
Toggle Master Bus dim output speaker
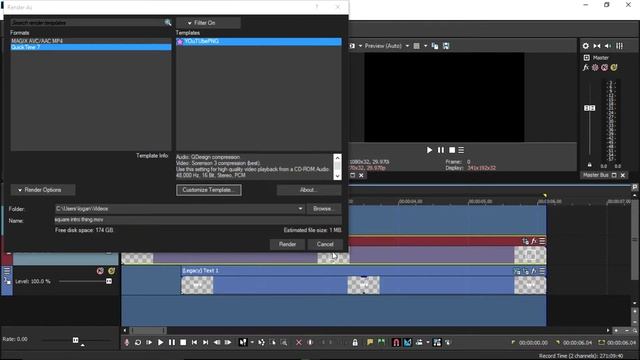(x=608, y=46)
